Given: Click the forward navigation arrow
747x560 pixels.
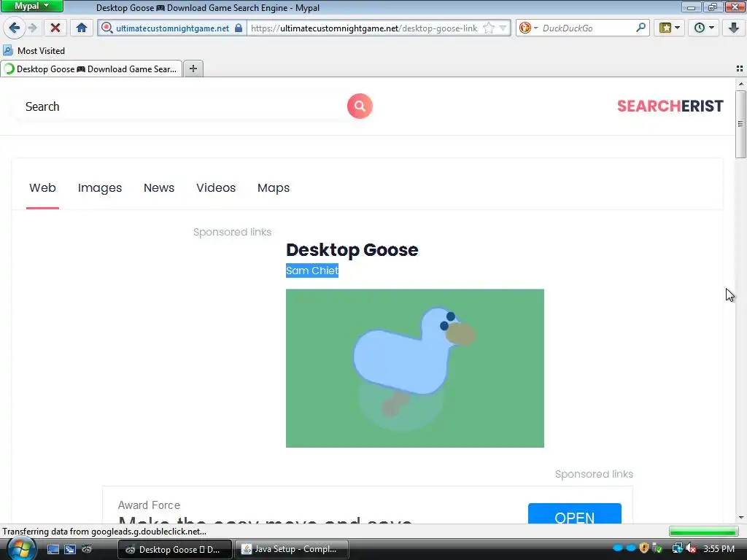Looking at the screenshot, I should [x=33, y=28].
